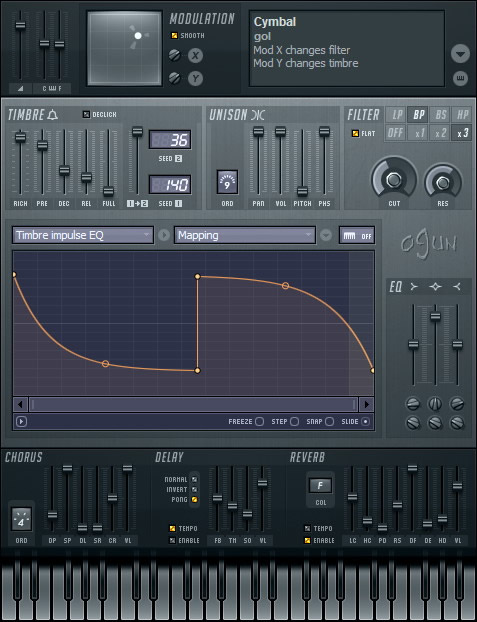Click the Modulation X button
The image size is (477, 622).
click(195, 56)
